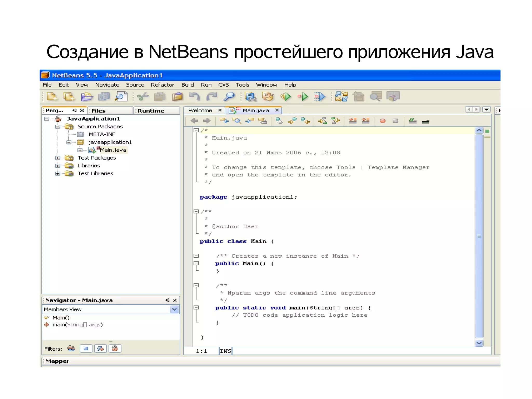Switch to the Files tab
Screen dimensions: 532x399
coord(110,110)
